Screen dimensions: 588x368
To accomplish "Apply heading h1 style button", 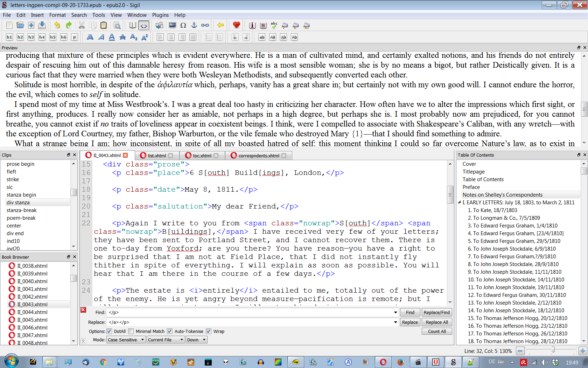I will (9, 37).
